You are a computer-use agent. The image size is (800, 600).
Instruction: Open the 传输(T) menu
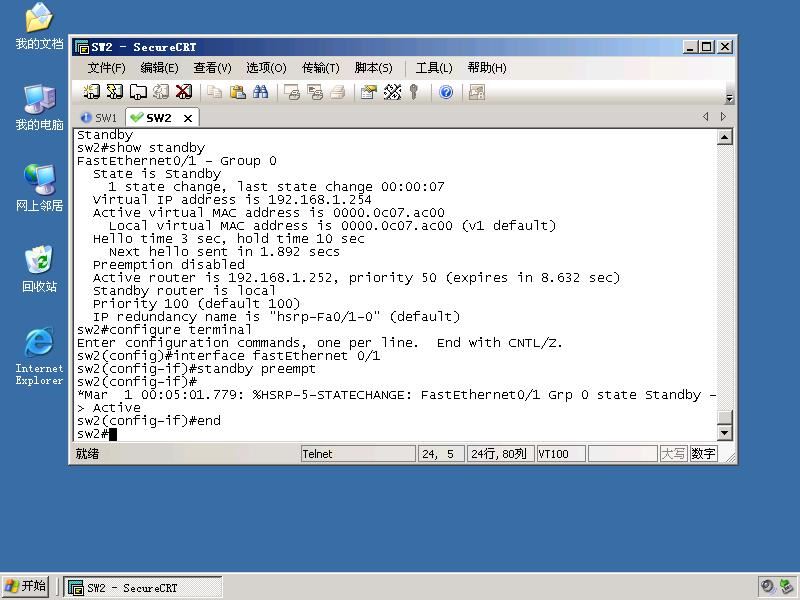(x=320, y=68)
